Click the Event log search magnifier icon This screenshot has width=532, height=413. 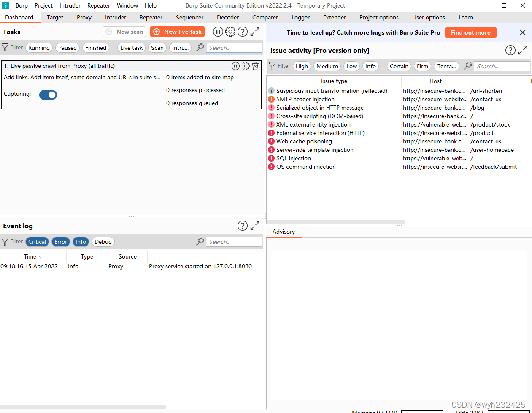point(200,242)
